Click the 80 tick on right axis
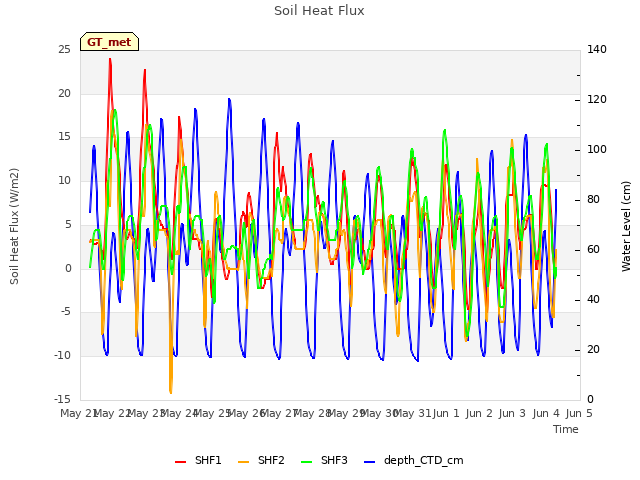This screenshot has width=640, height=480. click(593, 200)
